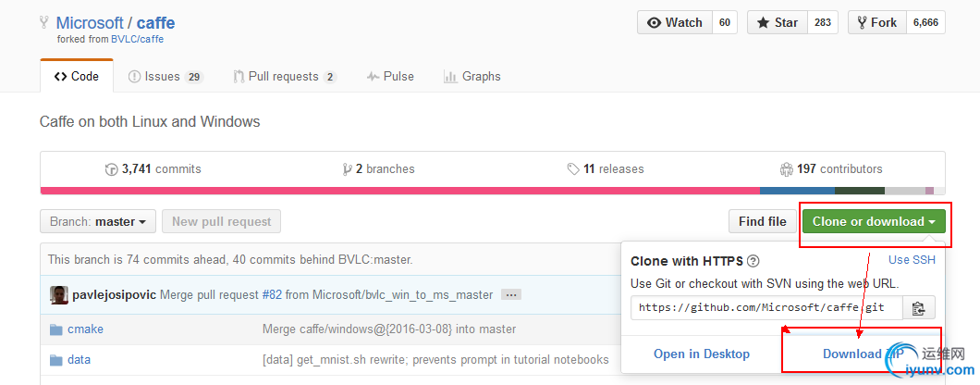
Task: Copy the clone URL to clipboard
Action: [x=919, y=308]
